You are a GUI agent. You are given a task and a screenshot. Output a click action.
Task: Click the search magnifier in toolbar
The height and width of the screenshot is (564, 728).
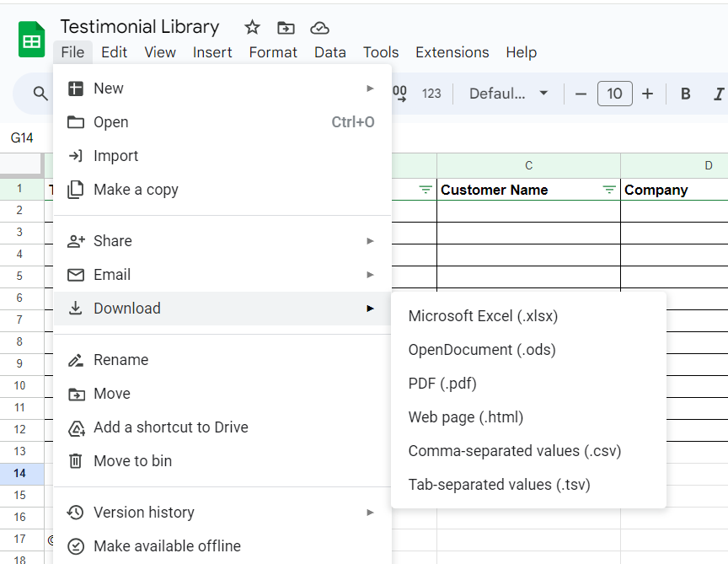click(x=40, y=94)
